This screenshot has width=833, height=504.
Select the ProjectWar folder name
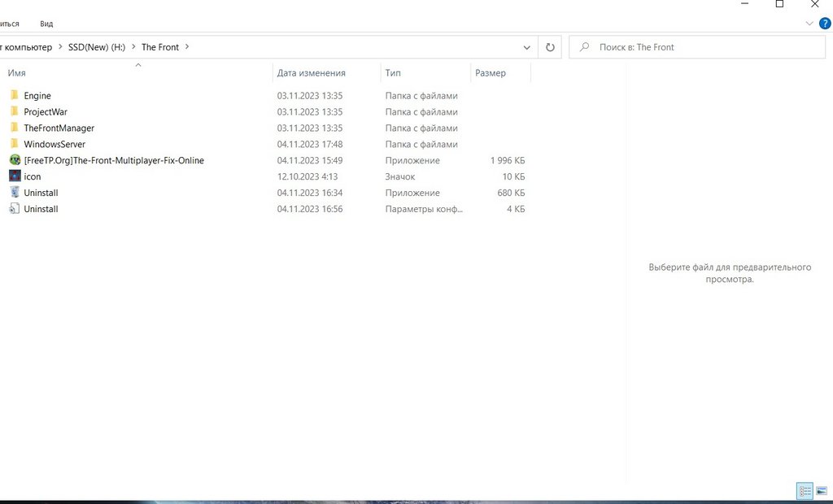[46, 111]
